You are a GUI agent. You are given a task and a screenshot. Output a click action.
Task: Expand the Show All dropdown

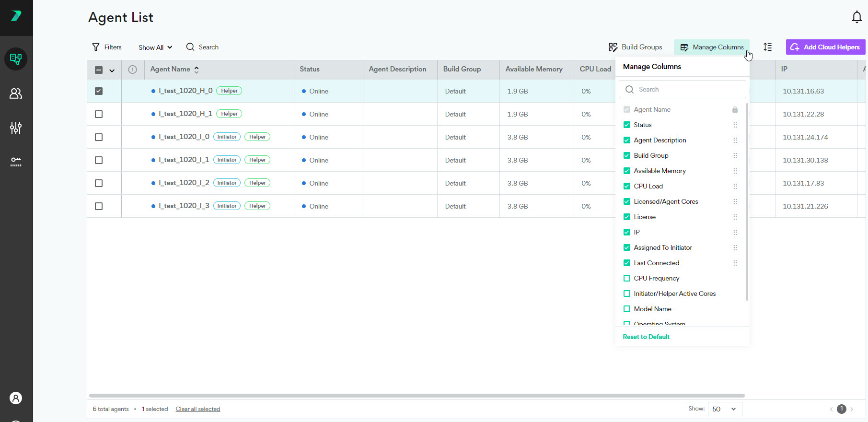point(155,47)
